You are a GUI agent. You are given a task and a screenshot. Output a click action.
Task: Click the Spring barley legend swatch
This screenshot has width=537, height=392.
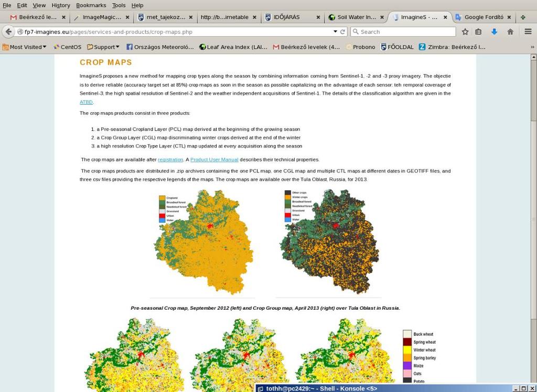pyautogui.click(x=407, y=358)
